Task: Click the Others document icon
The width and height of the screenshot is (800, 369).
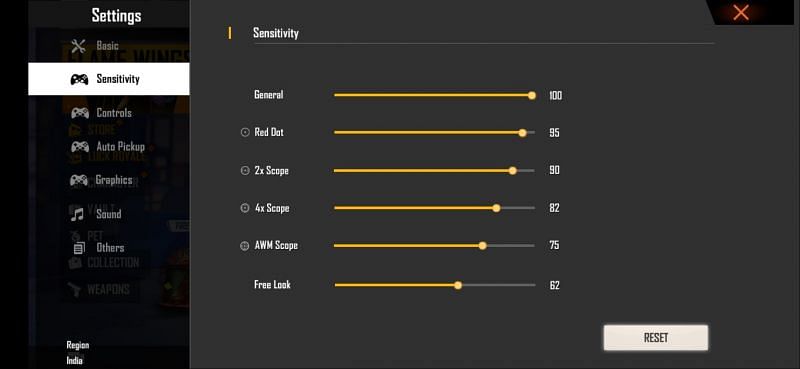Action: (79, 249)
